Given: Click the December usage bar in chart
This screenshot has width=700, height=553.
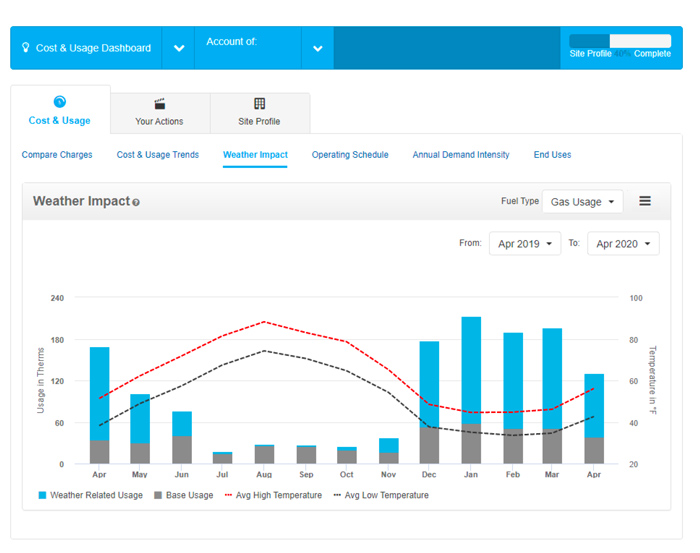Looking at the screenshot, I should (x=429, y=402).
